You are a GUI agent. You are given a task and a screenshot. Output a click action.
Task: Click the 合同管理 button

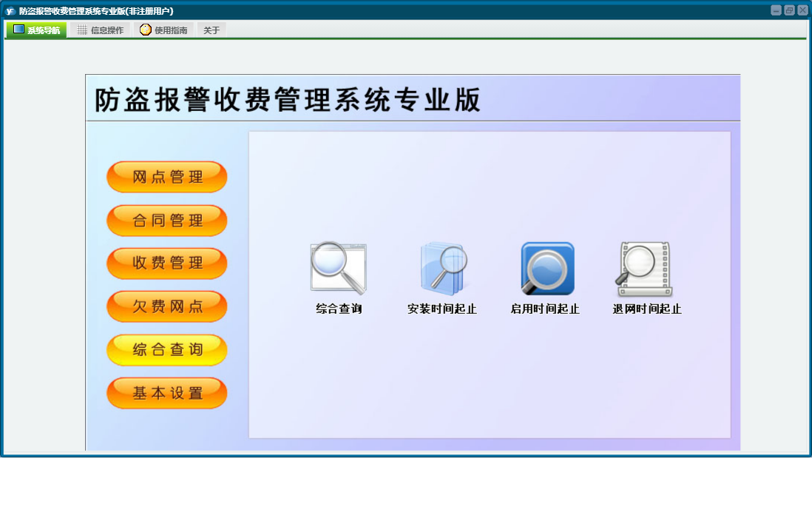[166, 221]
